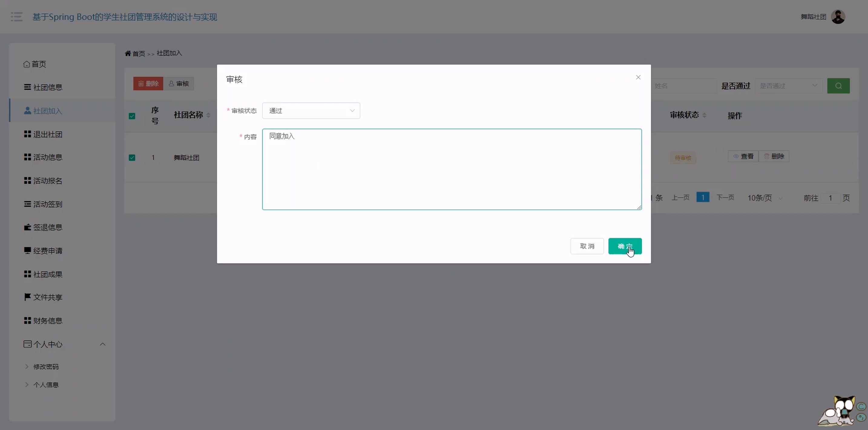Toggle the select-all header checkbox
This screenshot has width=868, height=430.
click(x=132, y=116)
